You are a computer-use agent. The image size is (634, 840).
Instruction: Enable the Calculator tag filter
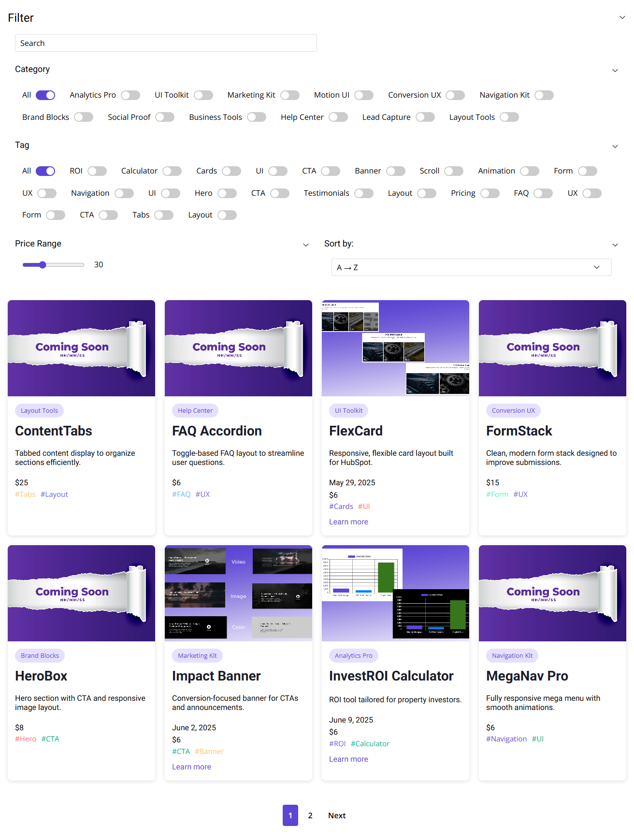(x=172, y=171)
